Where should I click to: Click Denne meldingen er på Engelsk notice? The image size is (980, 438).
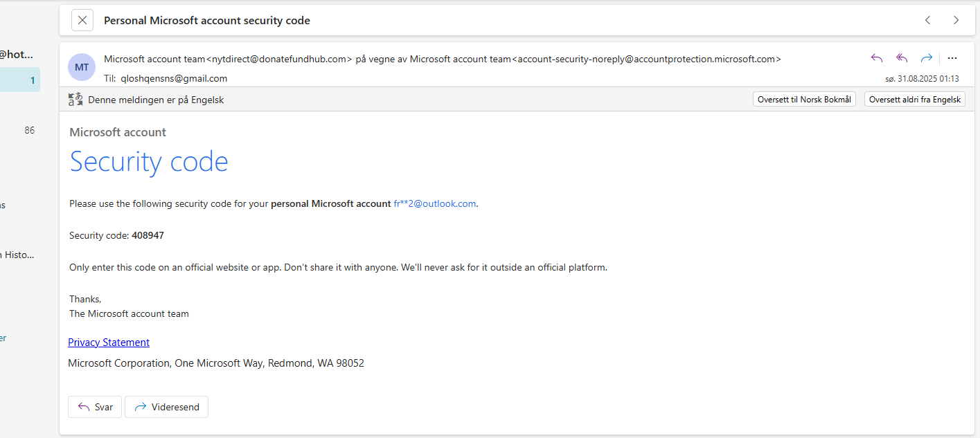point(156,100)
